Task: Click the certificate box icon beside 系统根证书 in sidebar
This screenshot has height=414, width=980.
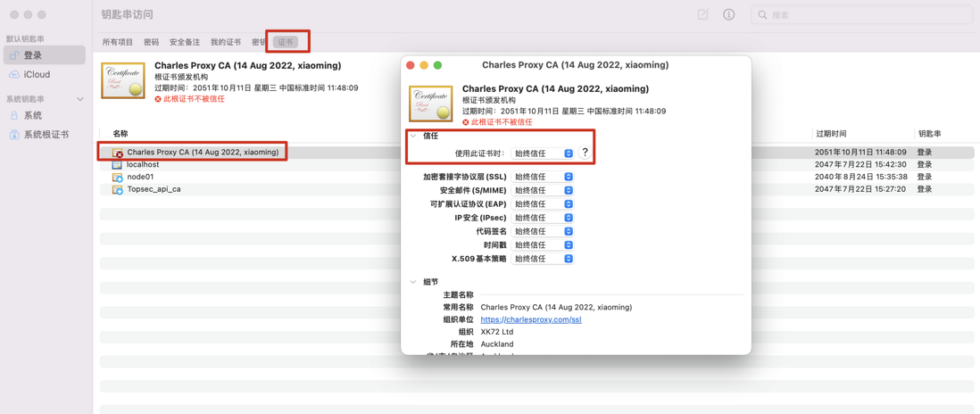Action: 14,134
